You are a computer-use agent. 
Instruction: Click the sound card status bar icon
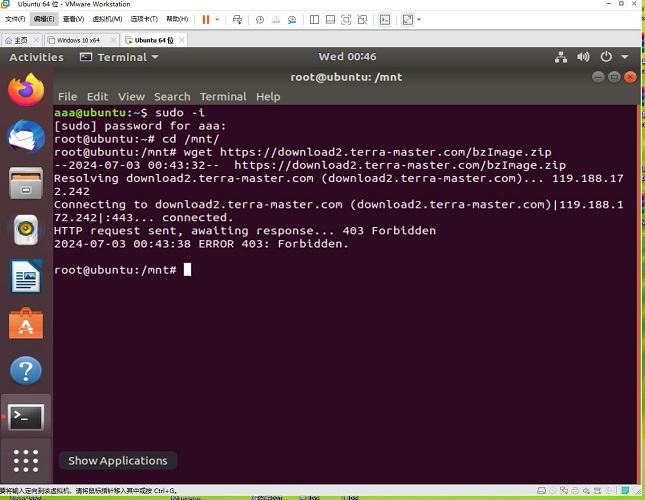point(586,491)
